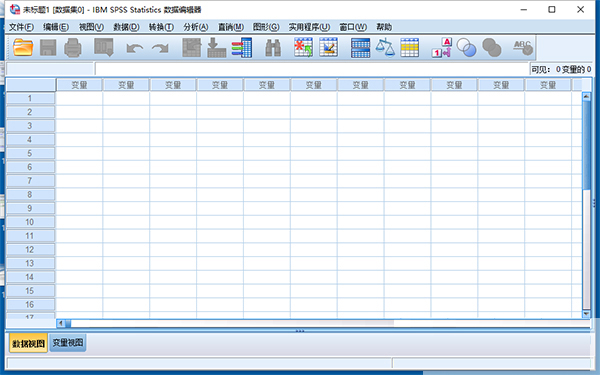Click the cell name box above grid
600x375 pixels.
pyautogui.click(x=50, y=69)
